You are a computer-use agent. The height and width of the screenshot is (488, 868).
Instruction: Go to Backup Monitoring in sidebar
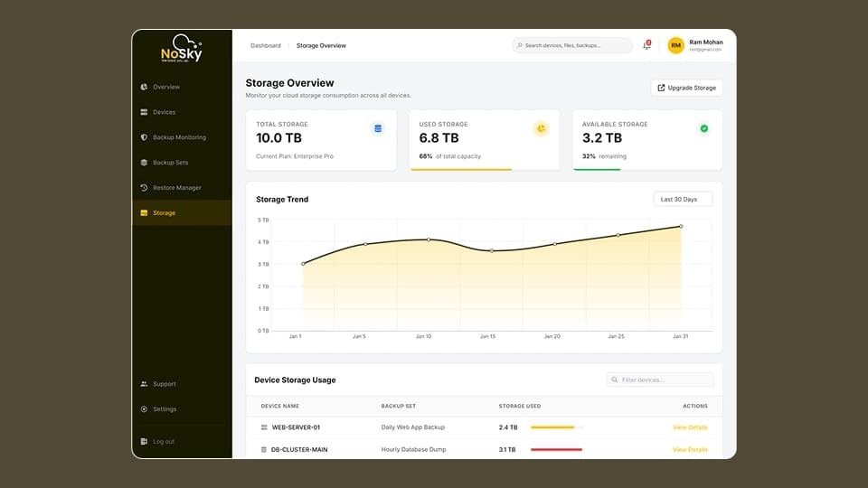179,137
